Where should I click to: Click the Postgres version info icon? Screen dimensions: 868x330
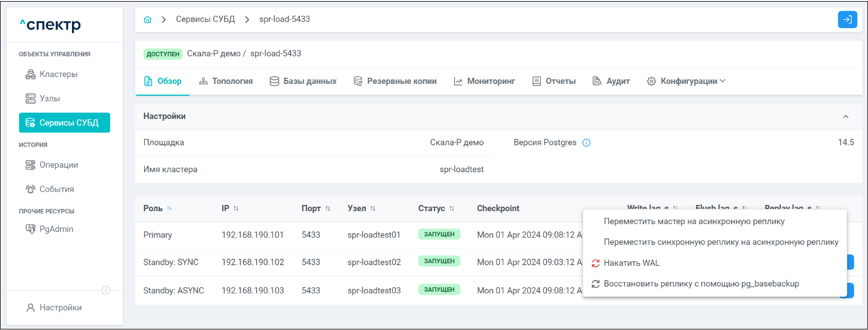click(x=586, y=143)
